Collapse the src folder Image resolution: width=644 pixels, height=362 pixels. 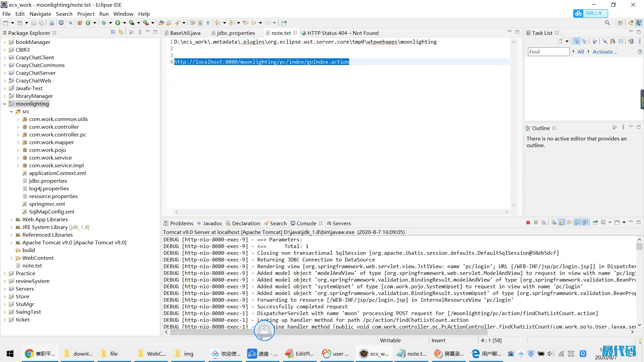11,112
